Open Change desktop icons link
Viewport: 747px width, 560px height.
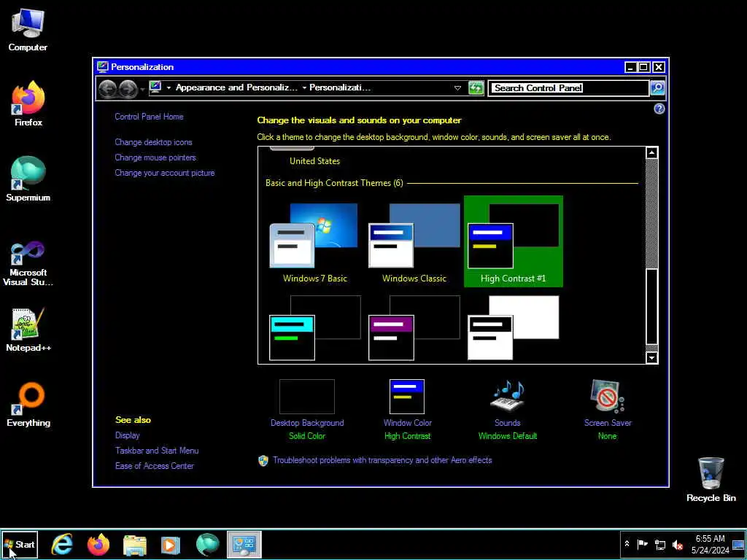(x=153, y=142)
